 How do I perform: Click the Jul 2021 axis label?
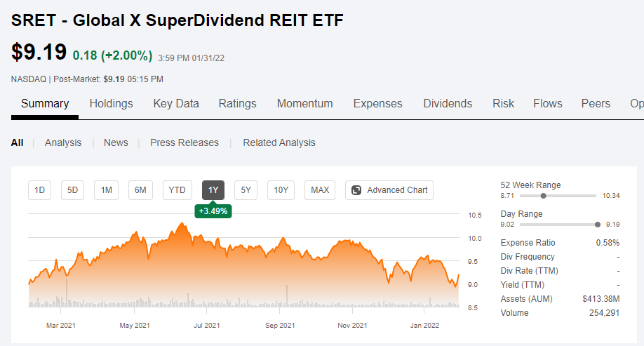(206, 326)
